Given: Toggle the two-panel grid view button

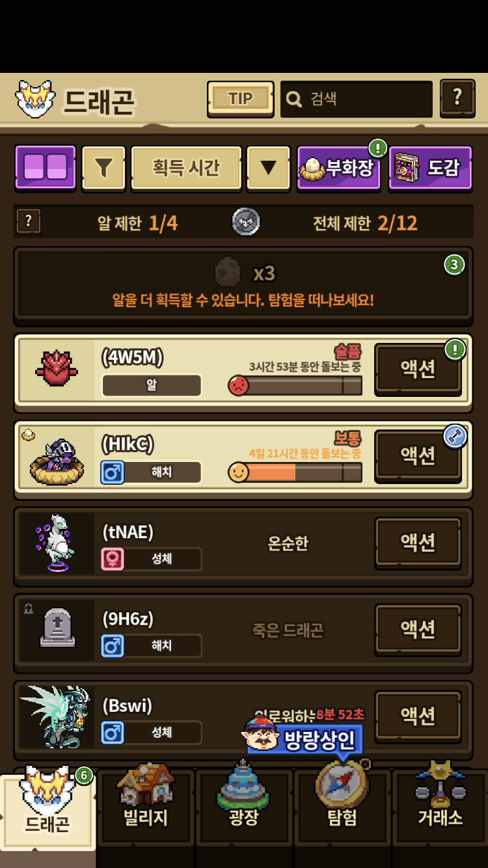Looking at the screenshot, I should (46, 168).
